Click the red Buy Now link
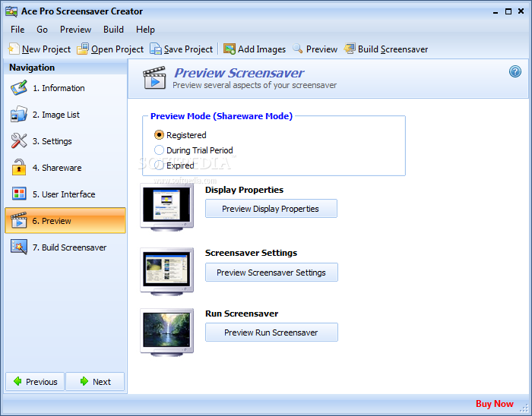Image resolution: width=532 pixels, height=416 pixels. [494, 403]
